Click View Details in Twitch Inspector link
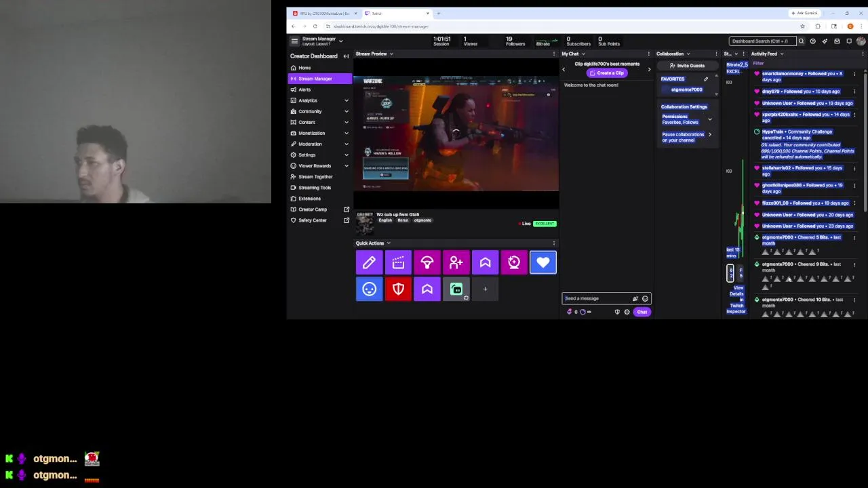868x488 pixels. (736, 299)
